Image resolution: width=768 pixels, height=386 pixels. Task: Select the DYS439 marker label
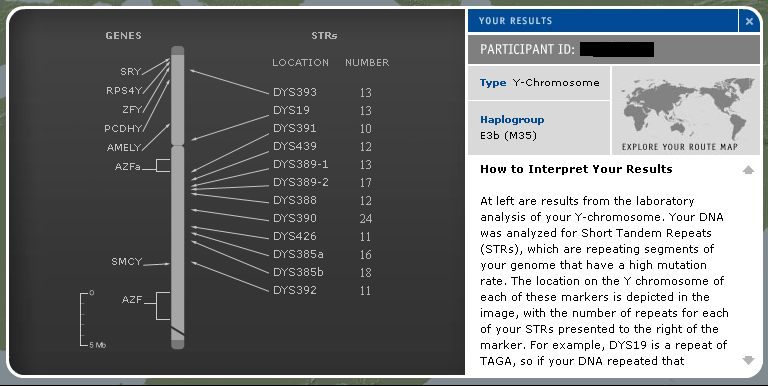(x=295, y=146)
